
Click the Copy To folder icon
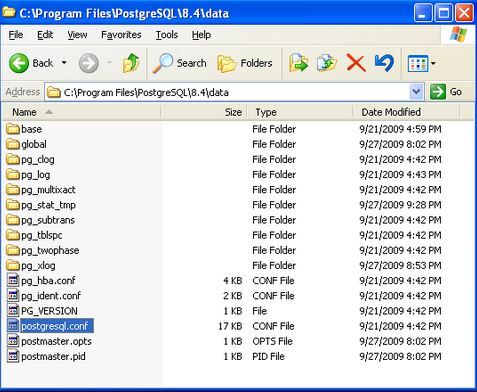(x=327, y=63)
